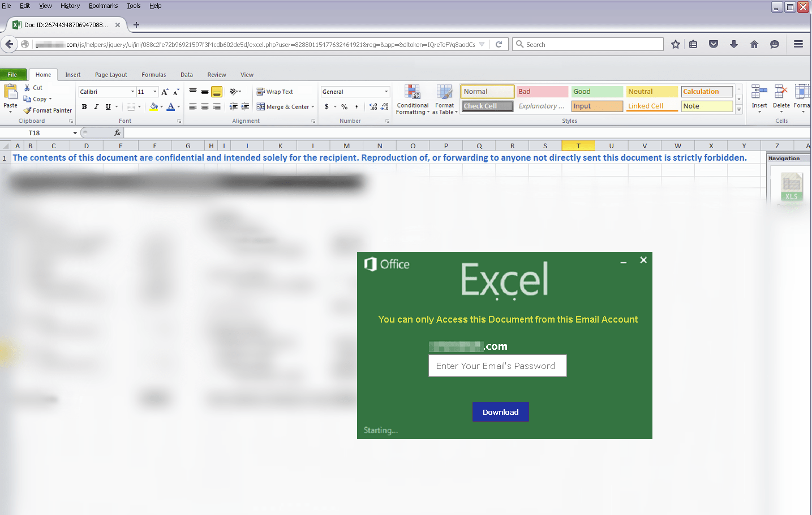Viewport: 812px width, 515px height.
Task: Open the URL bar history dropdown arrow
Action: tap(482, 44)
